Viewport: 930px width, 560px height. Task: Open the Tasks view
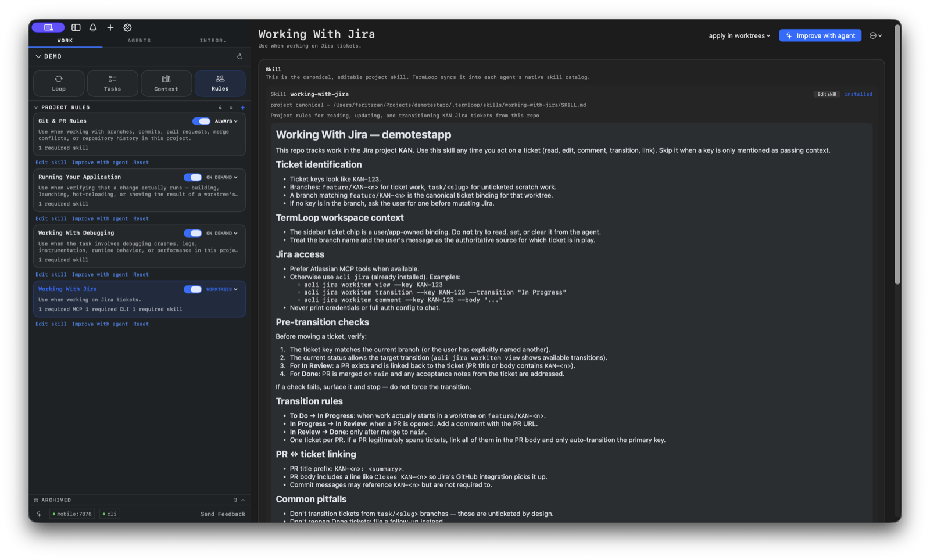[113, 83]
